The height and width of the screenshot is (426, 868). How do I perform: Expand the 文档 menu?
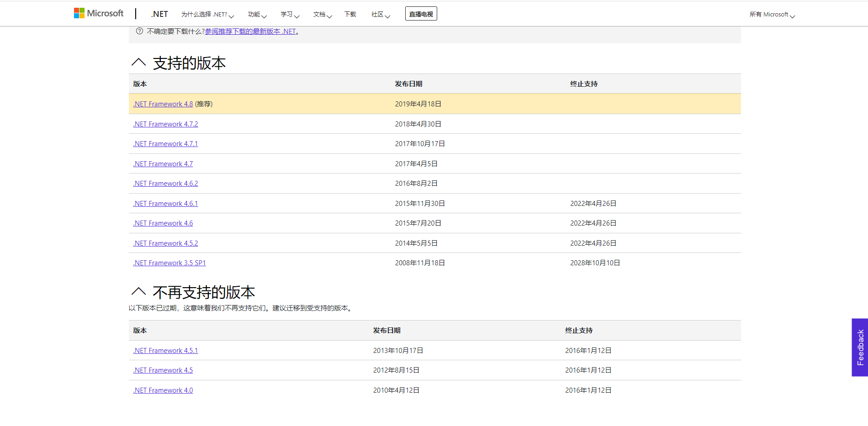click(322, 15)
